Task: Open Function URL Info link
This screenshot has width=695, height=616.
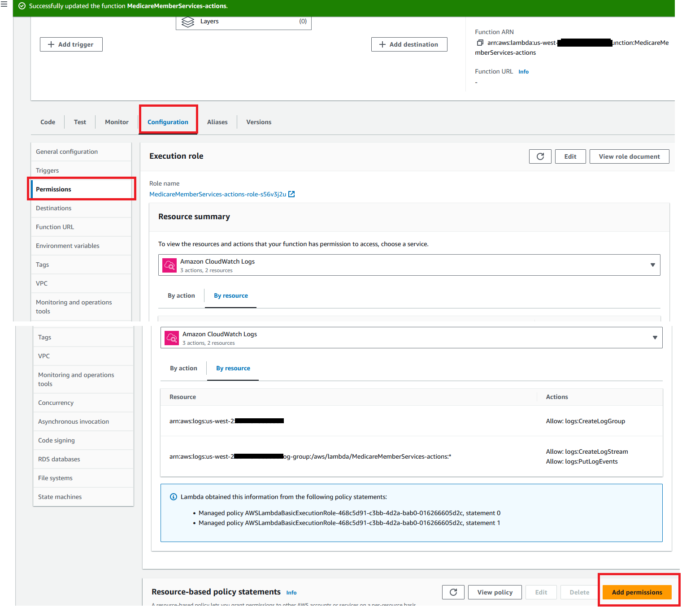Action: coord(523,72)
